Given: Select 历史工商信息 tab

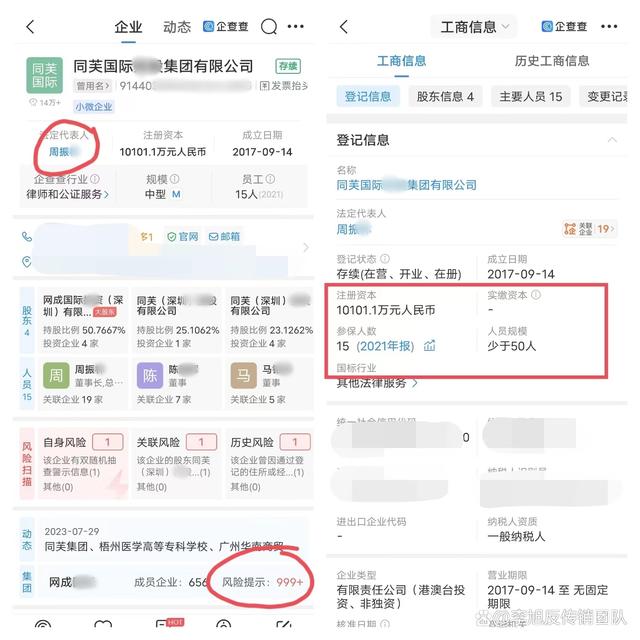Looking at the screenshot, I should pos(552,61).
